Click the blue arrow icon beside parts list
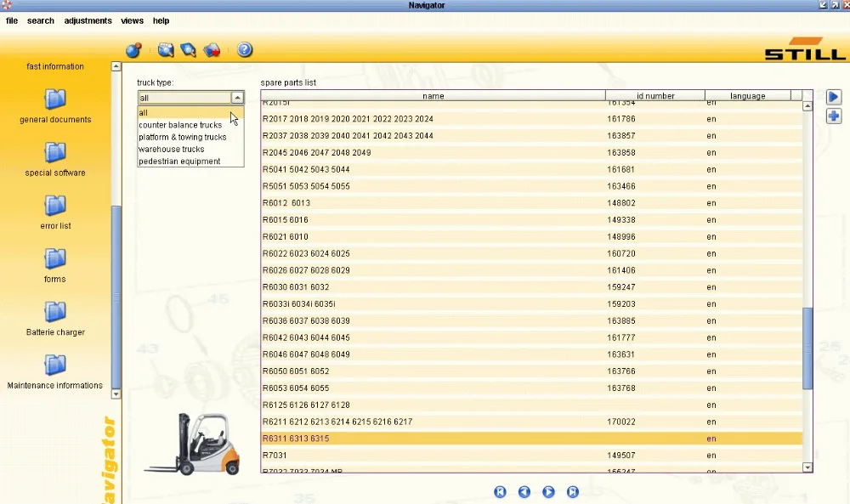 click(833, 97)
